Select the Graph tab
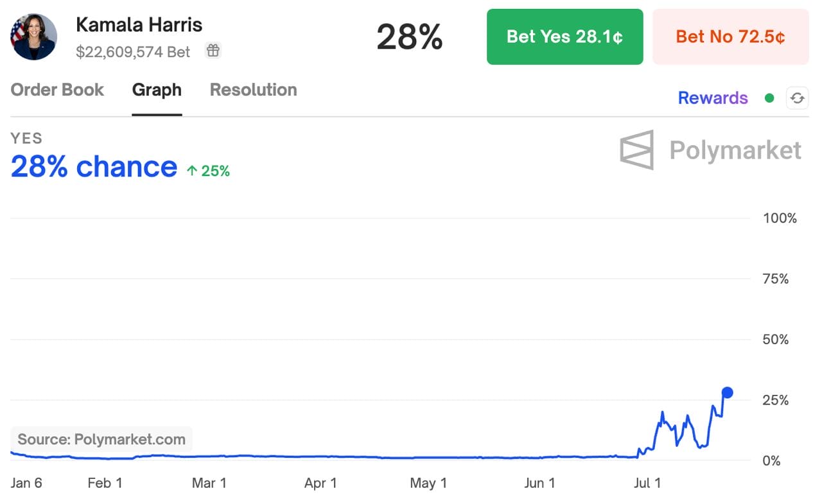Image resolution: width=822 pixels, height=504 pixels. coord(157,90)
